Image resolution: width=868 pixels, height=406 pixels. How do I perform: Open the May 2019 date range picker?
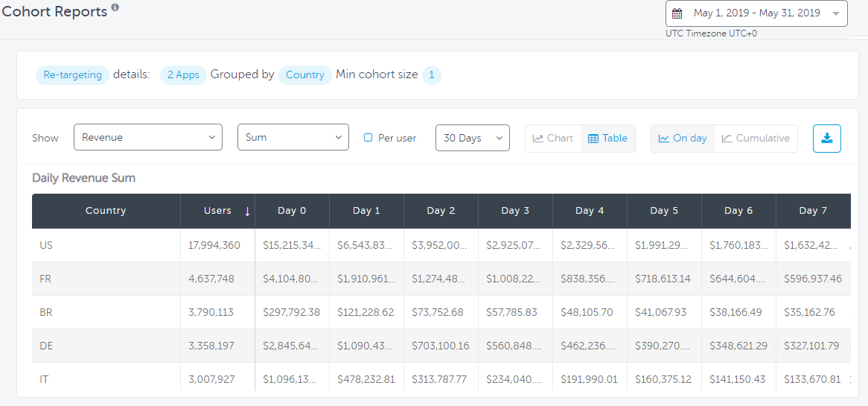[756, 13]
